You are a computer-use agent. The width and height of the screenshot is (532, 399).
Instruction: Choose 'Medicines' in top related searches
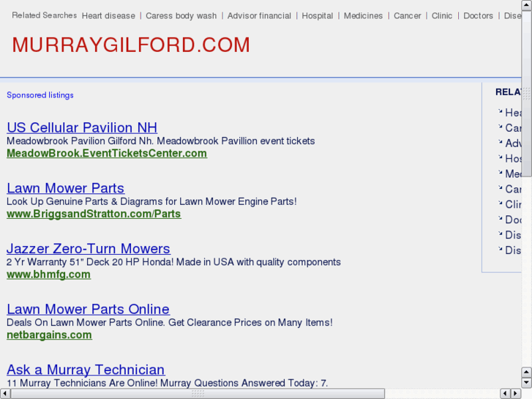point(364,16)
